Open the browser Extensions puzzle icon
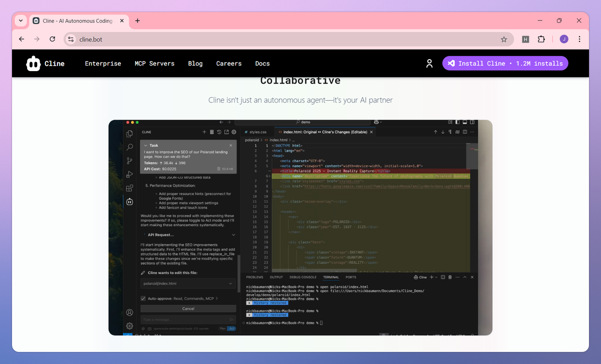This screenshot has height=364, width=601. click(541, 39)
